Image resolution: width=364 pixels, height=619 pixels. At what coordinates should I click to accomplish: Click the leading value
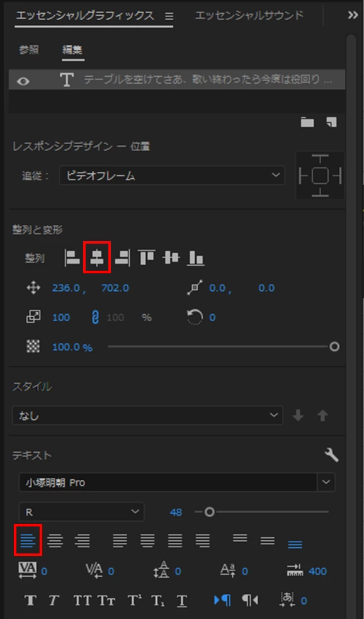point(178,571)
